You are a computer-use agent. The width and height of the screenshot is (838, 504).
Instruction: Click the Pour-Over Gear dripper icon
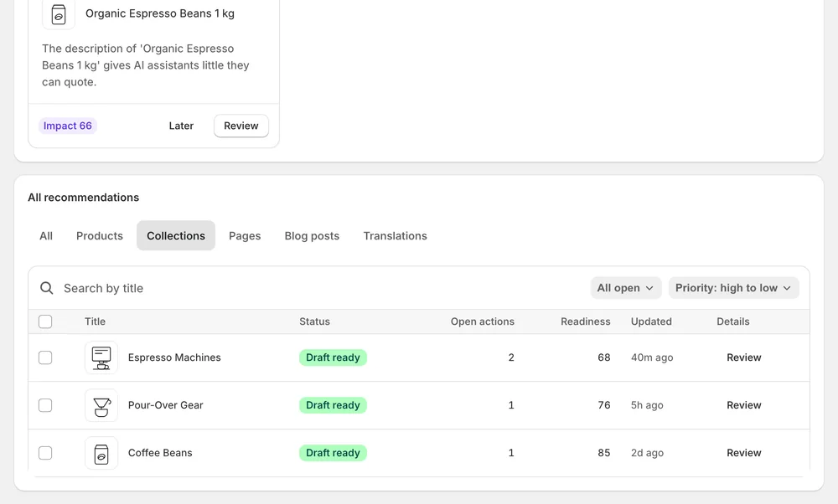(x=101, y=405)
